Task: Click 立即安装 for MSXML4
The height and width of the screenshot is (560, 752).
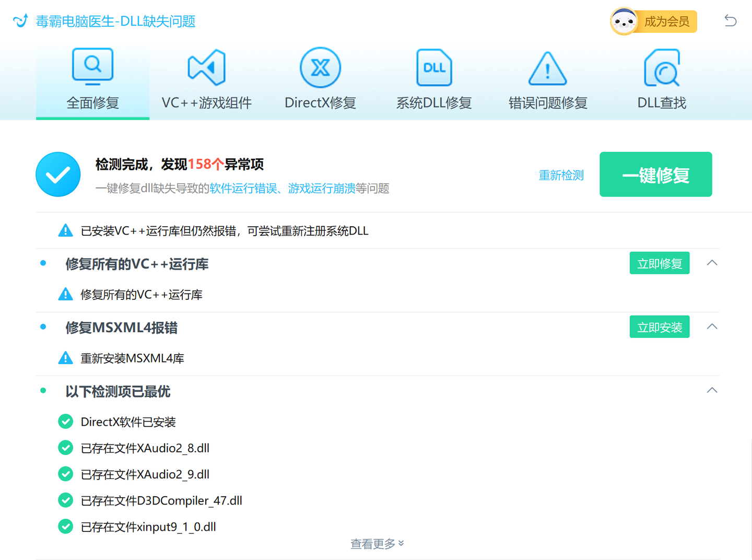Action: click(x=660, y=326)
